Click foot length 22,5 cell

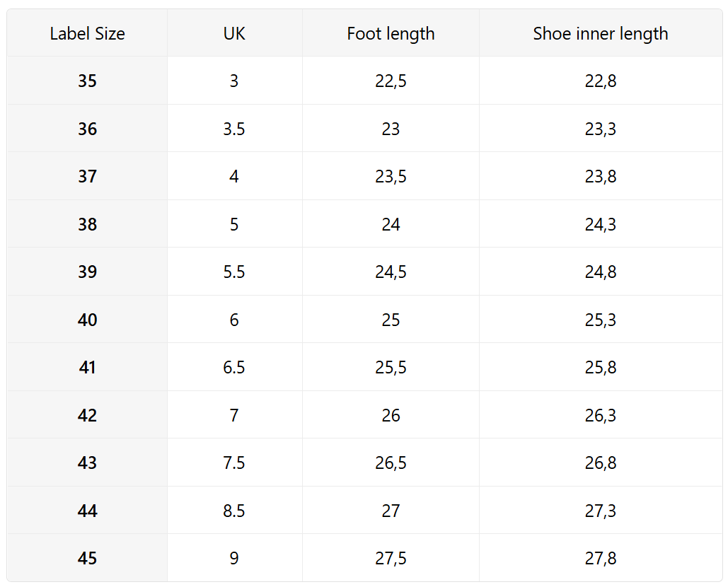coord(391,81)
